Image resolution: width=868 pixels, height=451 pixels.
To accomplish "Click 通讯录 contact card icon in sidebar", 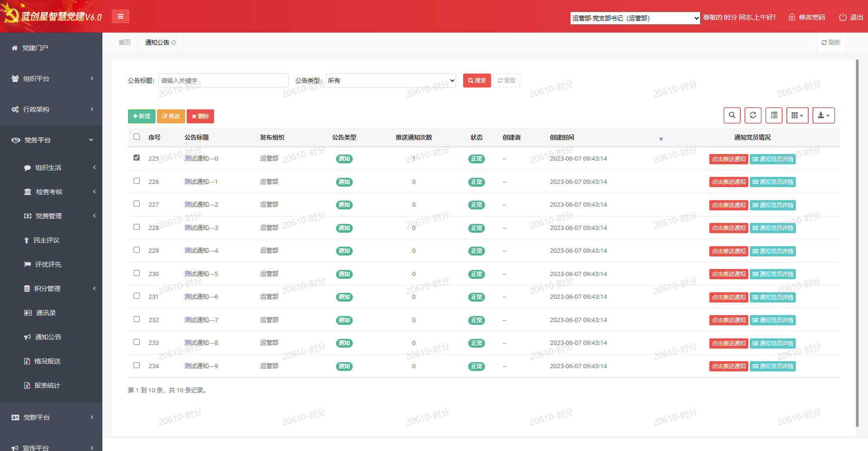I will (28, 313).
